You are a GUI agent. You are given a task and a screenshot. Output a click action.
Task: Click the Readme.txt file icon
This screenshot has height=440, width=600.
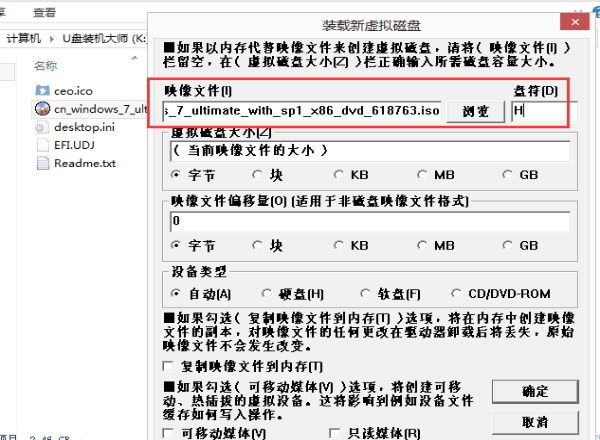[42, 163]
